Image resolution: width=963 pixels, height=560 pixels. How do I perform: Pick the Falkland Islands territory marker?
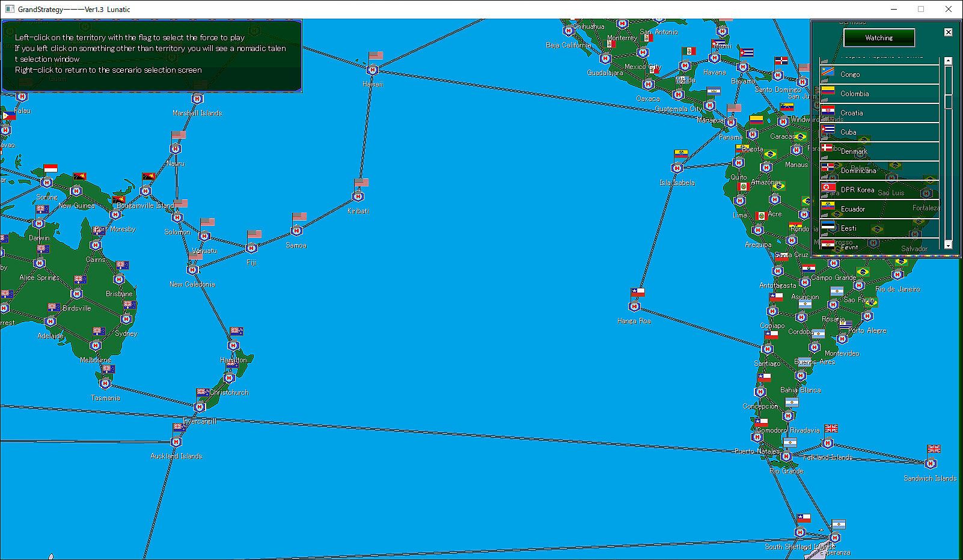pyautogui.click(x=828, y=443)
